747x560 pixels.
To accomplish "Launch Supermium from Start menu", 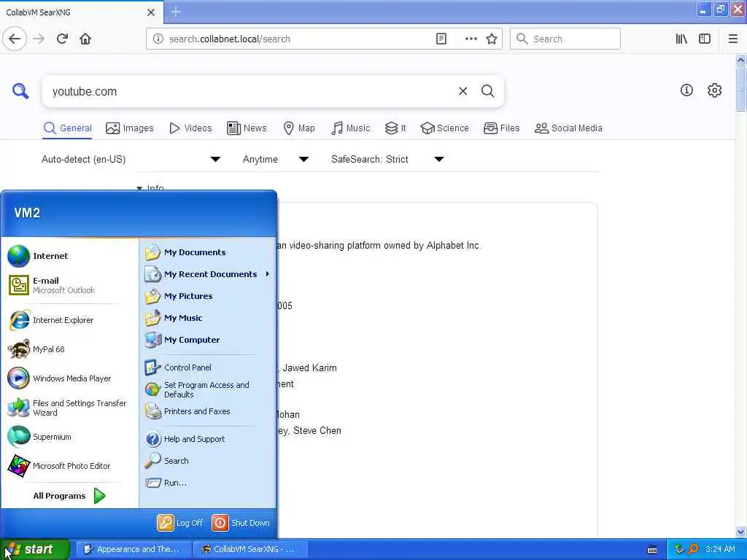I will pos(68,437).
